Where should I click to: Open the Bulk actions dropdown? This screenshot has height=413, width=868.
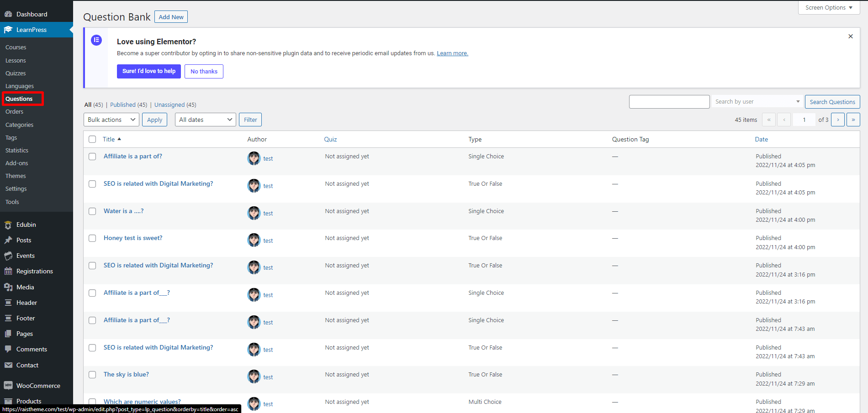[x=111, y=120]
